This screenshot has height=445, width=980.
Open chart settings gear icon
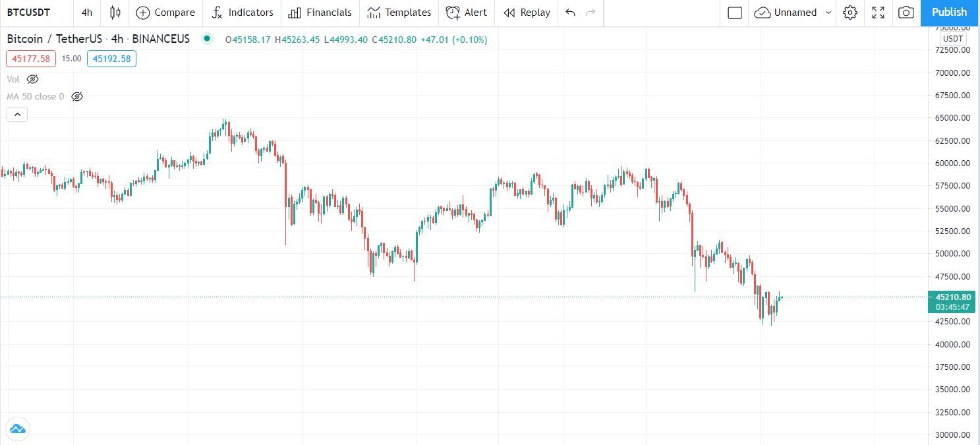click(x=850, y=13)
